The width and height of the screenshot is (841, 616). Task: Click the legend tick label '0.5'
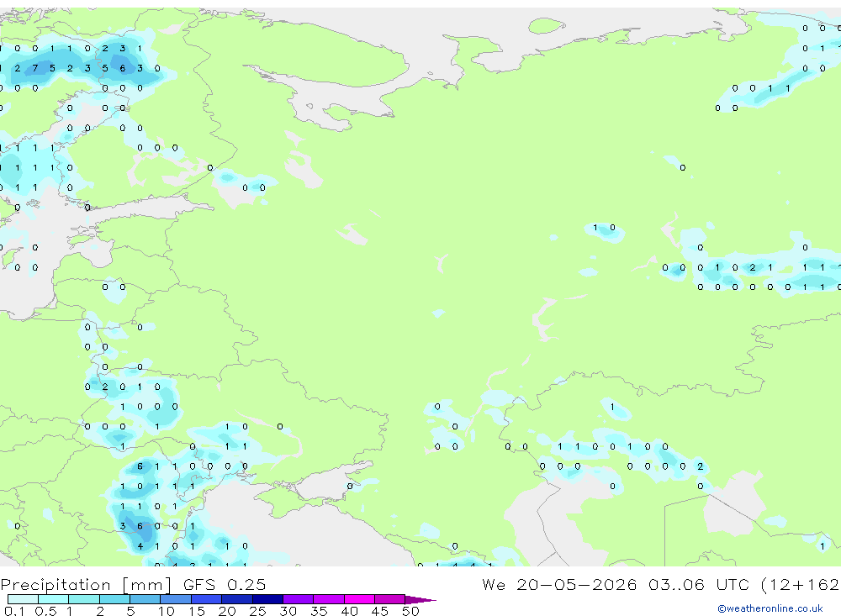45,611
